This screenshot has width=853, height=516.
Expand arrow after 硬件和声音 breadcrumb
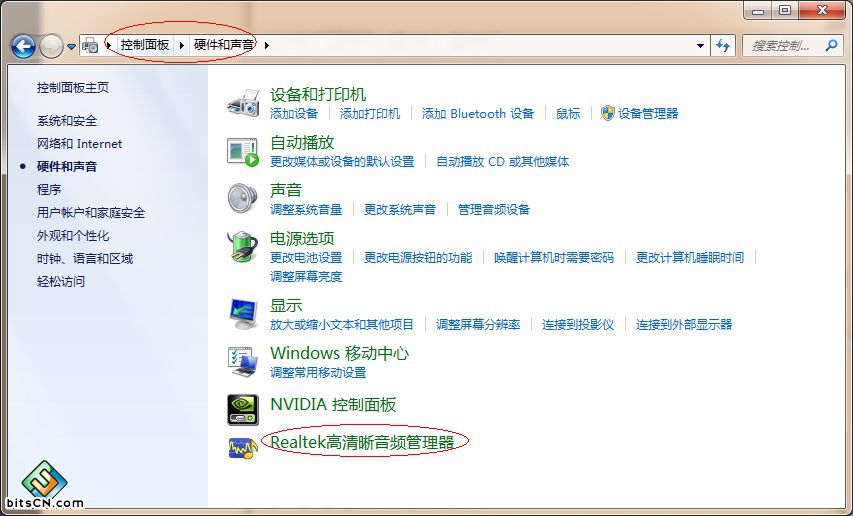click(x=267, y=45)
